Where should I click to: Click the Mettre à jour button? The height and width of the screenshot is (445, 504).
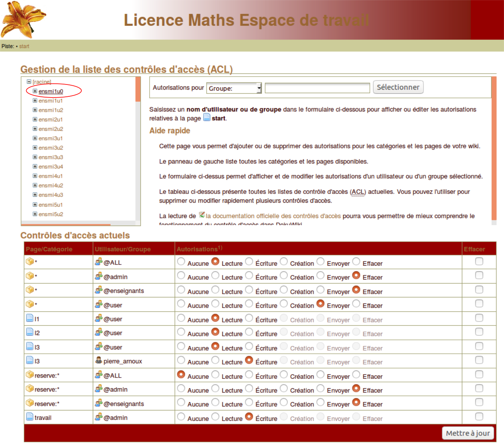coord(468,433)
